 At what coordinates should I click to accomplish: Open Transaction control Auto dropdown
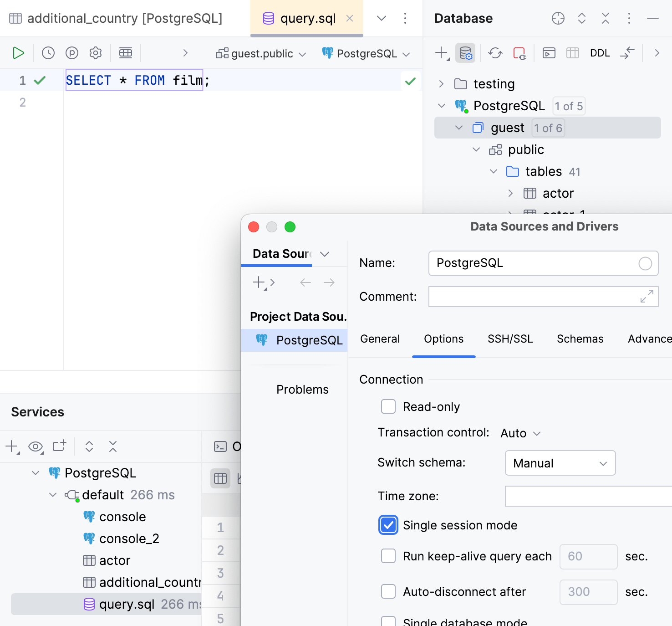coord(519,433)
